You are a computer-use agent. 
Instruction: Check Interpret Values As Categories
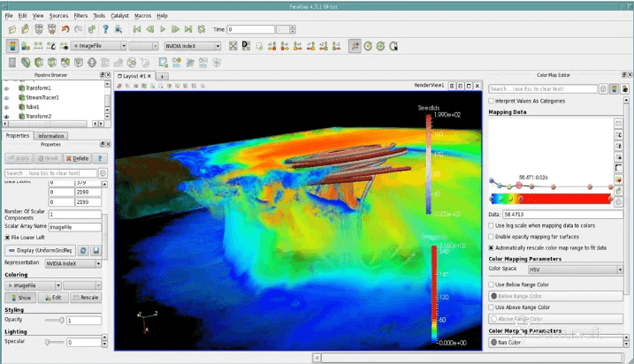(x=492, y=101)
